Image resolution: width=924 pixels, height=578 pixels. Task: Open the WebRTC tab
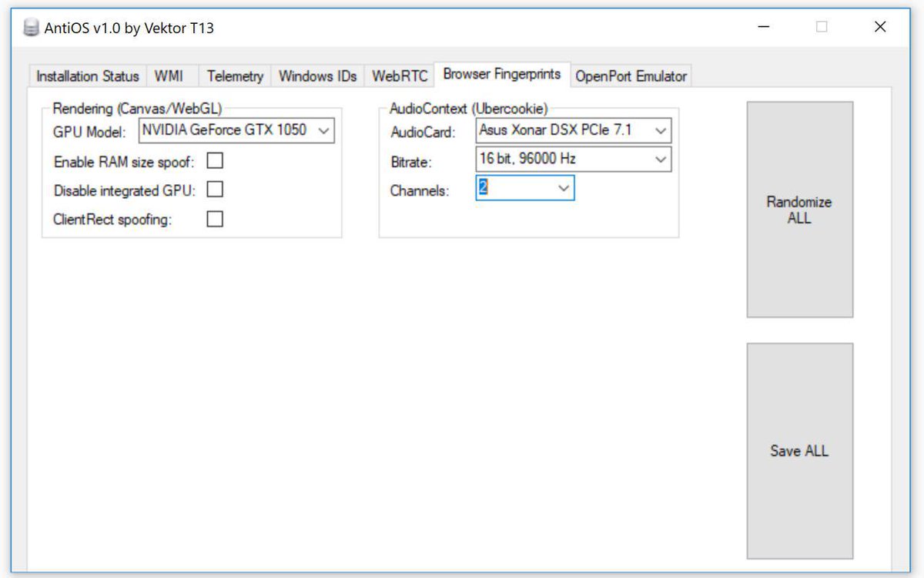[399, 76]
